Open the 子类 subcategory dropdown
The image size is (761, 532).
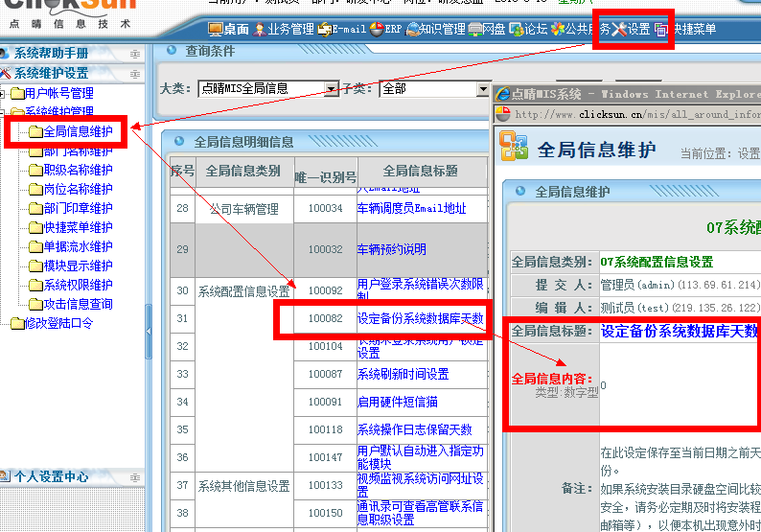click(x=483, y=89)
